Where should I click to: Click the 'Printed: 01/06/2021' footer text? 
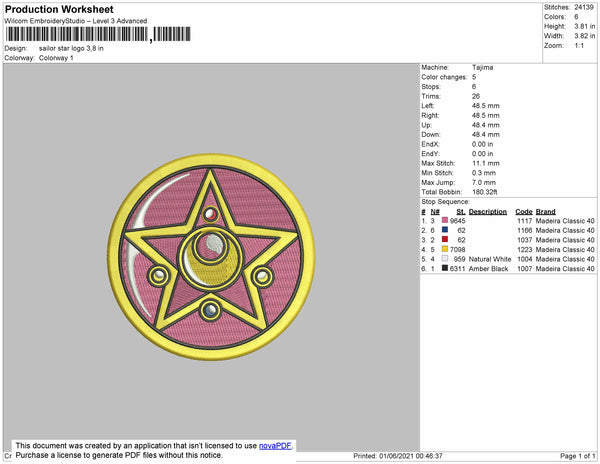click(x=398, y=456)
